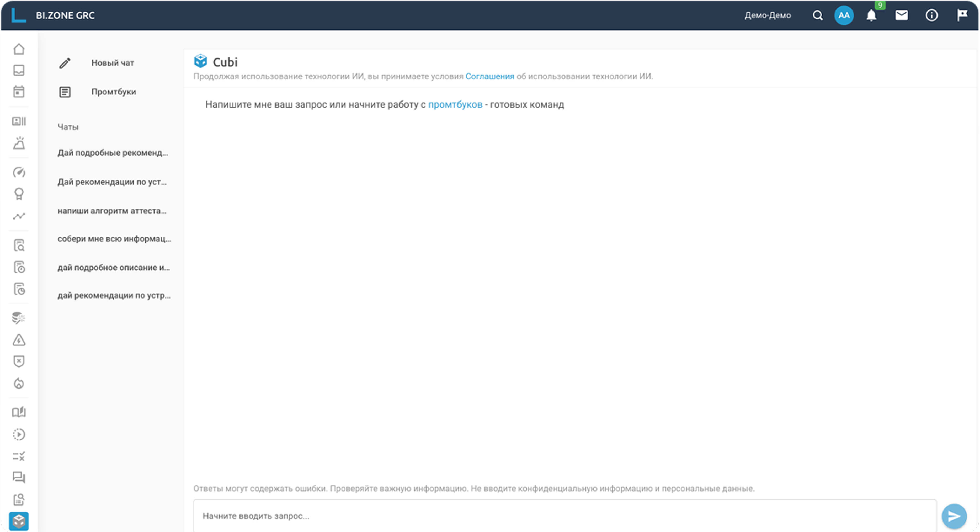Open the dashed circle play sidebar icon
Viewport: 980px width, 532px height.
[x=19, y=434]
